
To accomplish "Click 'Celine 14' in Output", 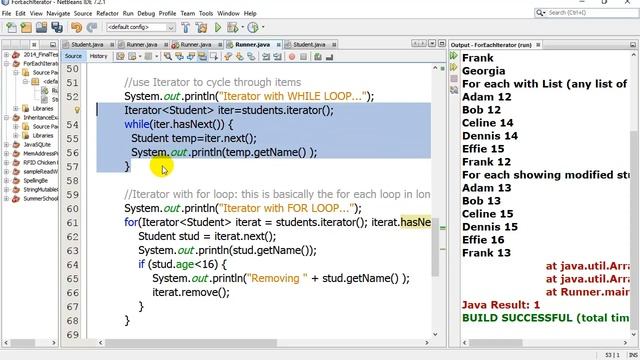I will (487, 123).
